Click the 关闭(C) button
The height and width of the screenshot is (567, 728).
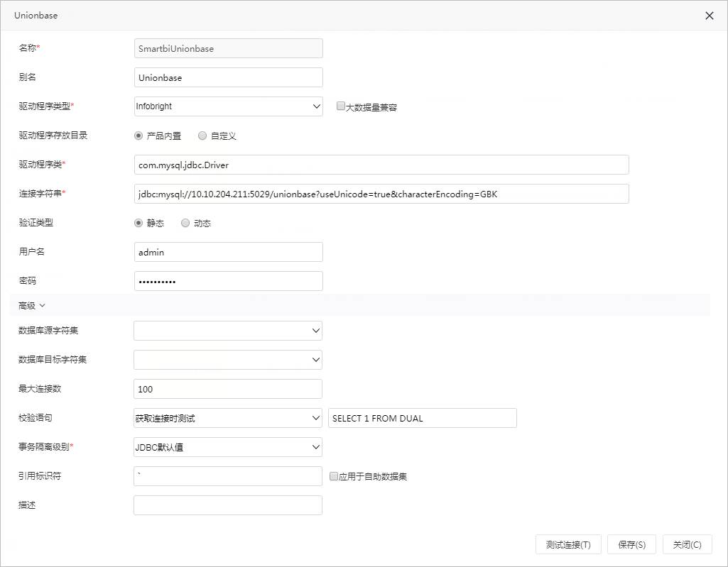pos(687,544)
